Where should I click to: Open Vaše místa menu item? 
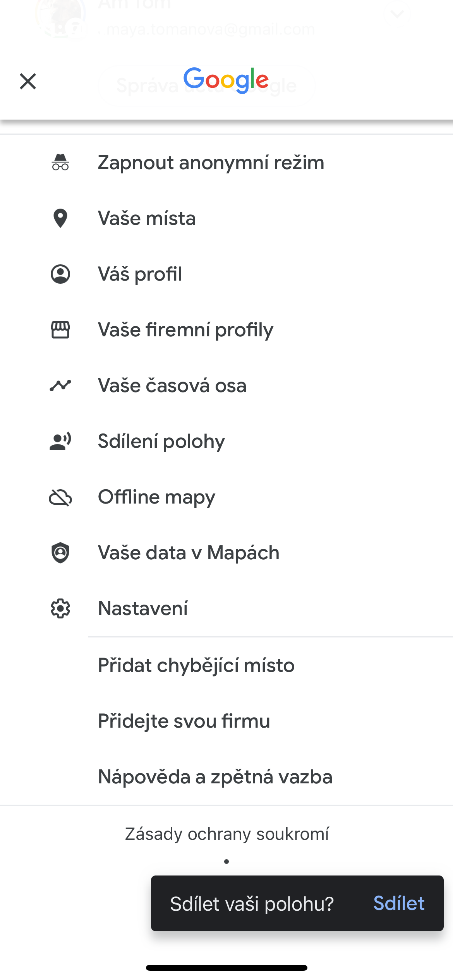click(x=147, y=218)
